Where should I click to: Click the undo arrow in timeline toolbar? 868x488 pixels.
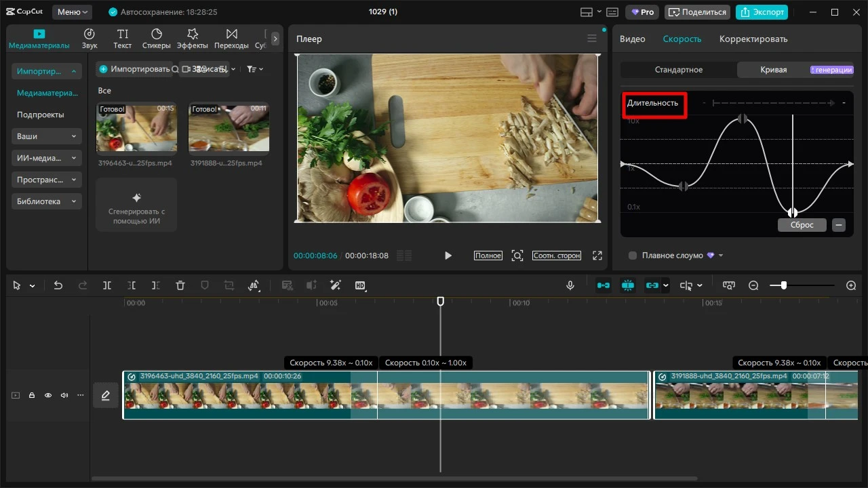point(58,286)
